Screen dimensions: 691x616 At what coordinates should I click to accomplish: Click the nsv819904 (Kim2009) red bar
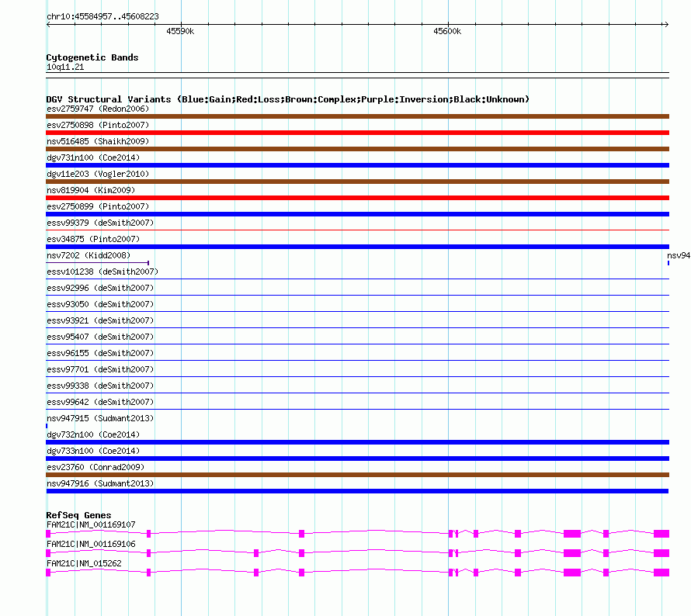pyautogui.click(x=357, y=198)
